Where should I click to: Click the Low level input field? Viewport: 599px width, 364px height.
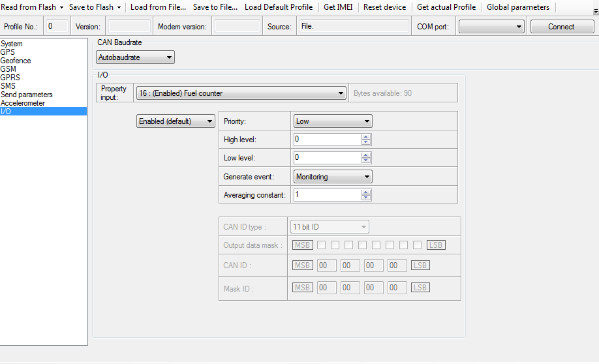click(326, 158)
